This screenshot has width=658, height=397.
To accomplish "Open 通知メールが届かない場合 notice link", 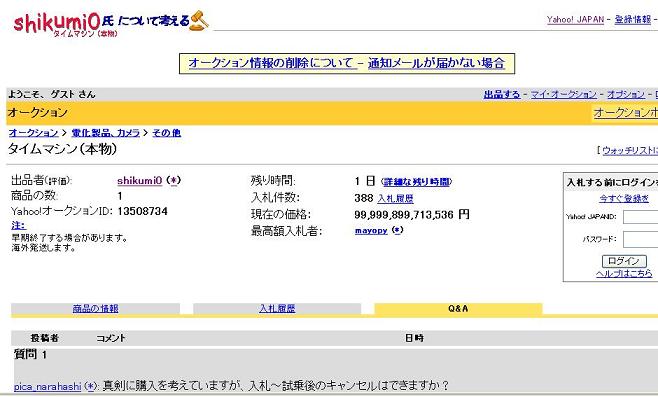I will coord(436,63).
